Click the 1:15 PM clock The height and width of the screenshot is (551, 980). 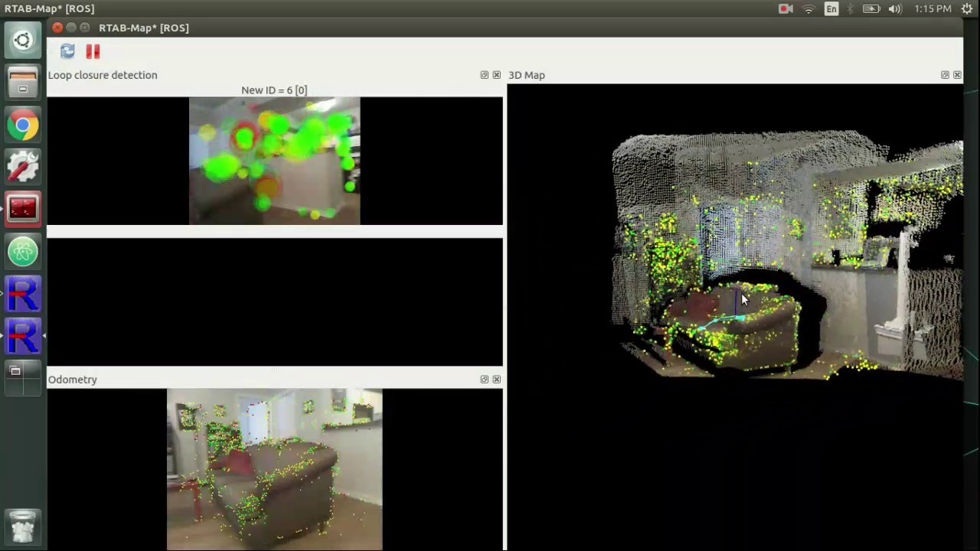point(933,9)
